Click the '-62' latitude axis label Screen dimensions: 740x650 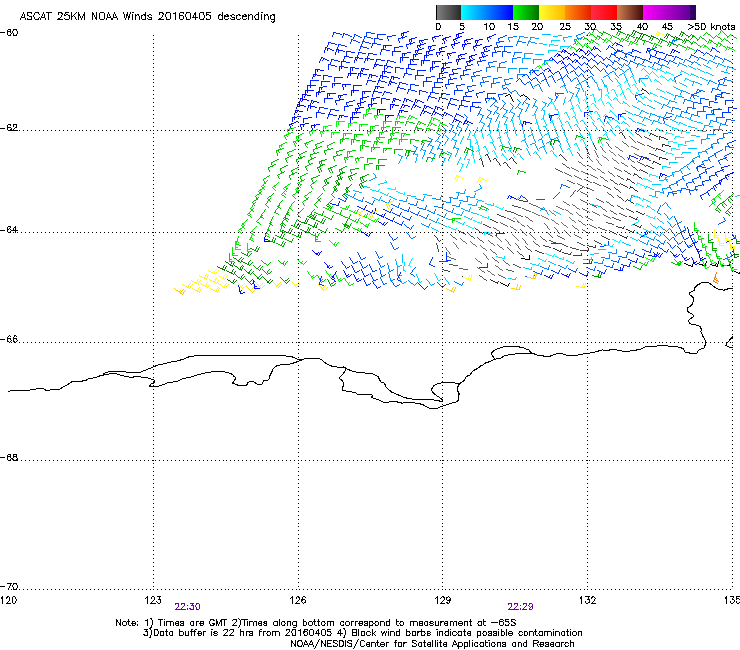(9, 128)
